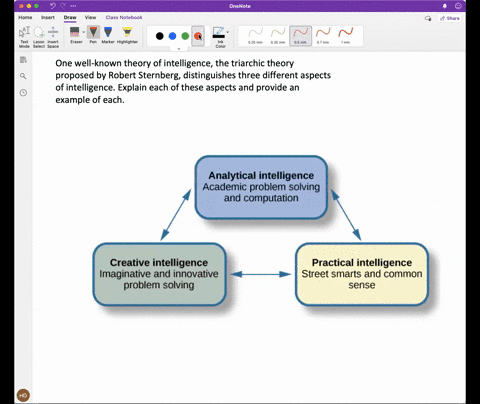The height and width of the screenshot is (404, 480).
Task: Click the Undo arrow in title bar
Action: tap(53, 6)
